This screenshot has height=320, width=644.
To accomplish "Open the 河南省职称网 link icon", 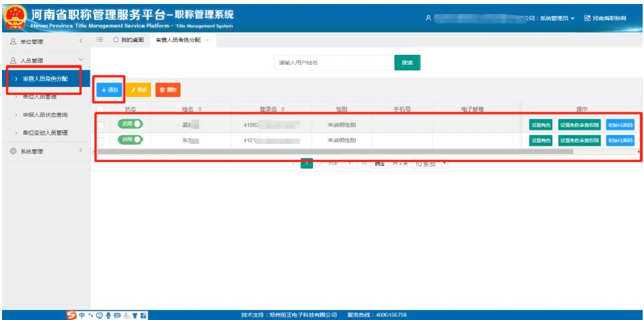I will 587,18.
